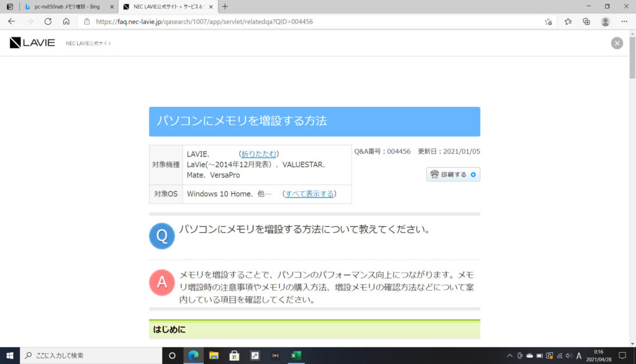Open a new tab with plus button
Viewport: 636px width, 364px height.
tap(225, 6)
